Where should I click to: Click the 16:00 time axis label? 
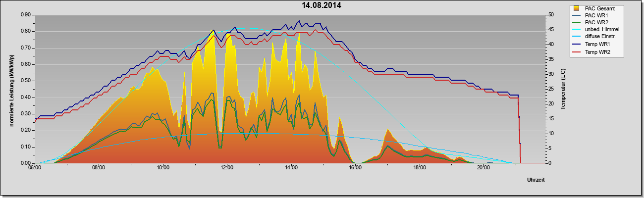355,168
